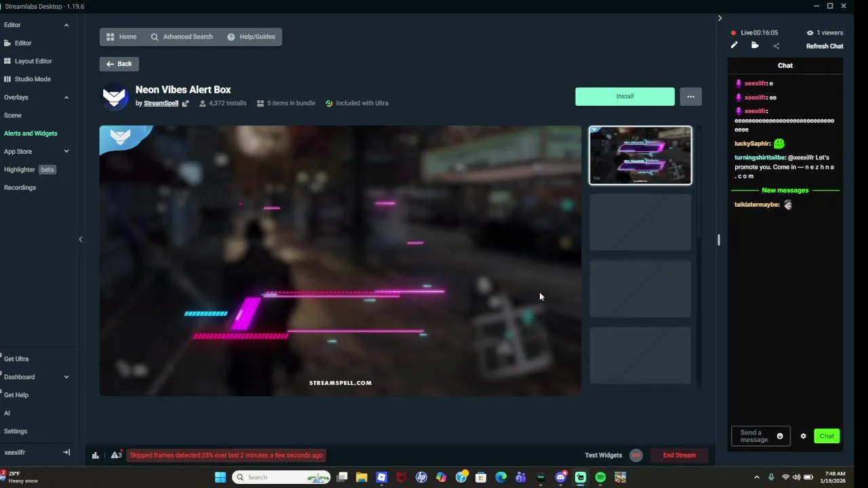Go to the Home tab

pyautogui.click(x=121, y=37)
